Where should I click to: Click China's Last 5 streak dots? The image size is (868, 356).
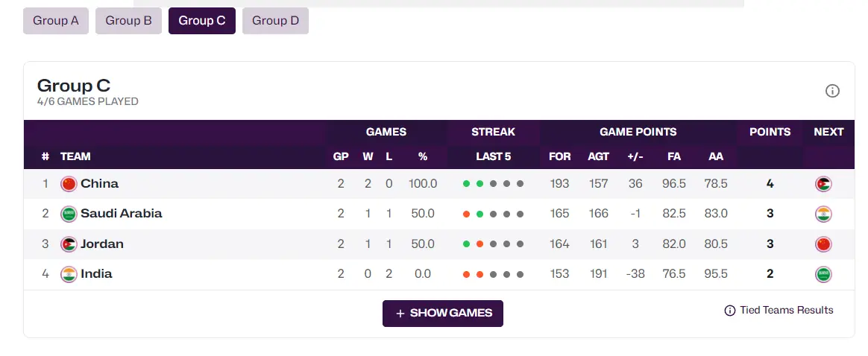[x=493, y=184]
